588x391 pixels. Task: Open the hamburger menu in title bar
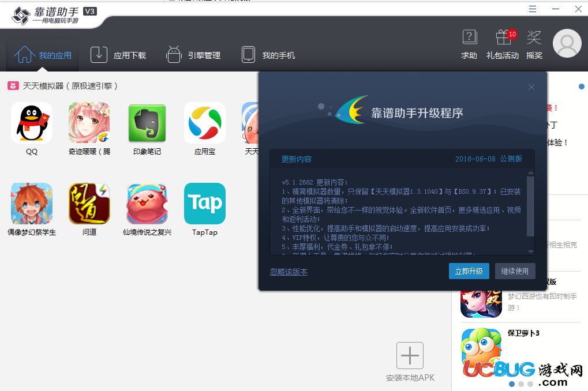click(533, 9)
